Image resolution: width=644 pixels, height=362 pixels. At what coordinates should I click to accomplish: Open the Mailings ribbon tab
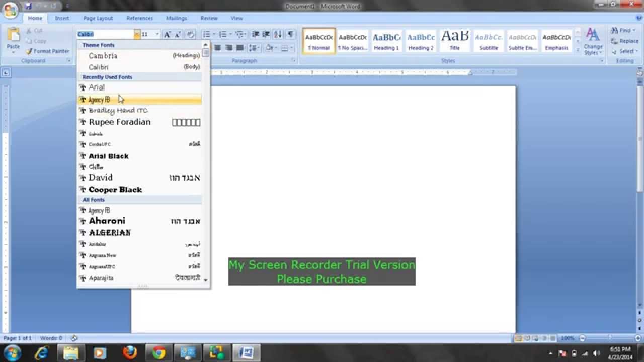coord(177,19)
